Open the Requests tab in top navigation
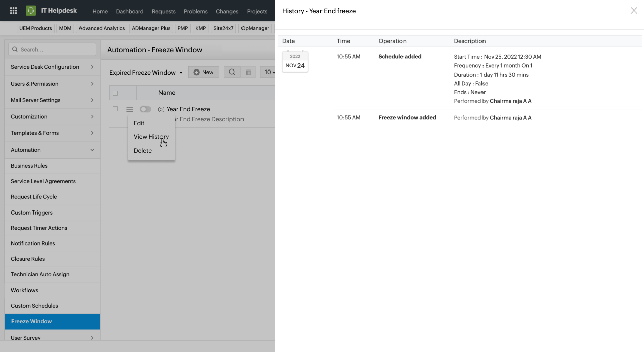 [164, 11]
